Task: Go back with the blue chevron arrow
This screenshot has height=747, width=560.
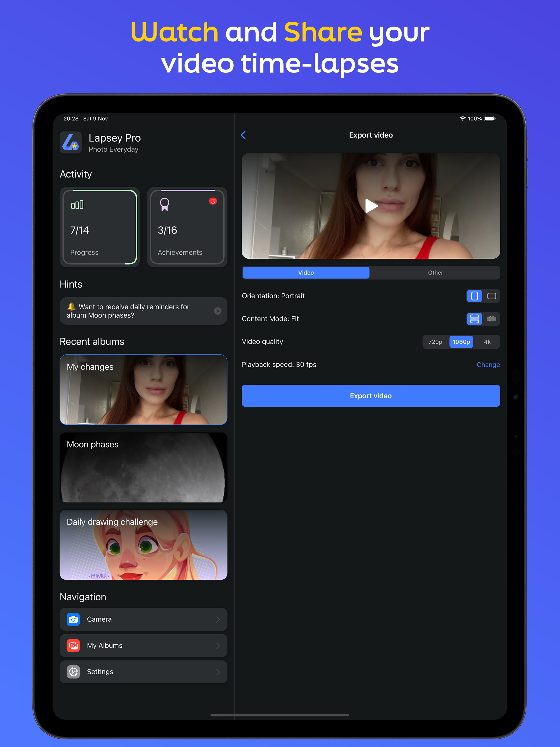Action: 243,135
